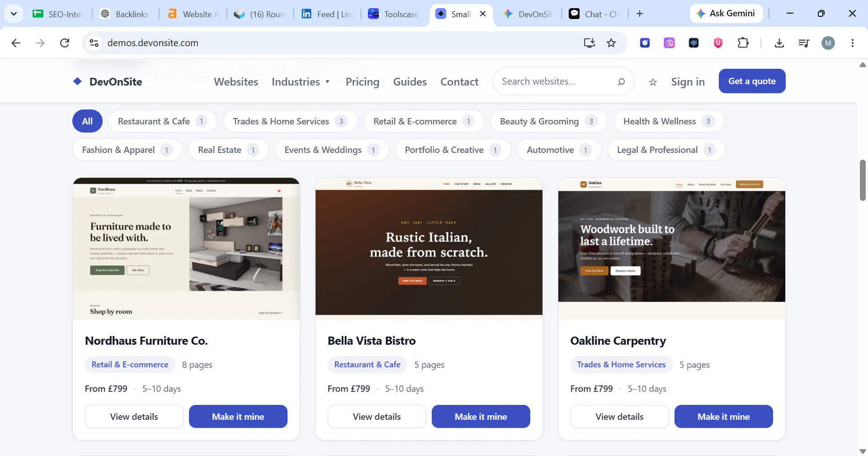The height and width of the screenshot is (456, 868).
Task: Filter by Trades & Home Services
Action: pos(290,121)
